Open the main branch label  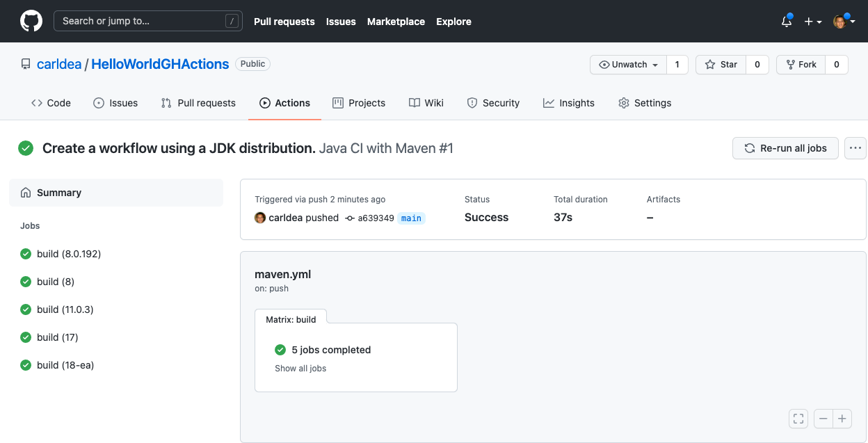click(411, 218)
